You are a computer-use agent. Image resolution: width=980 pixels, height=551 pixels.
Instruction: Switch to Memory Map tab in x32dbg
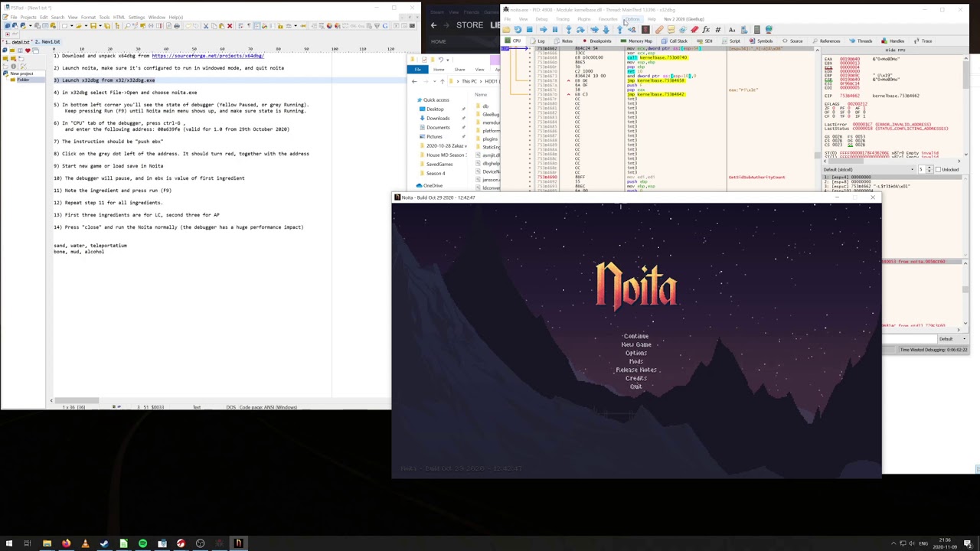pyautogui.click(x=637, y=41)
